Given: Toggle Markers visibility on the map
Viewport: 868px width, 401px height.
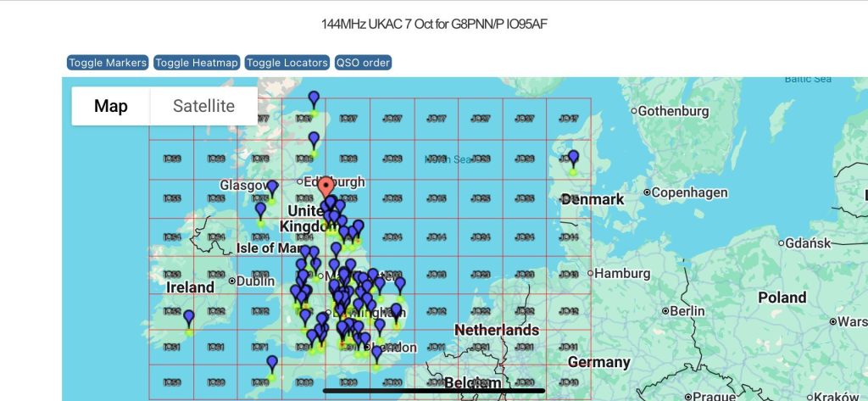Looking at the screenshot, I should (108, 63).
